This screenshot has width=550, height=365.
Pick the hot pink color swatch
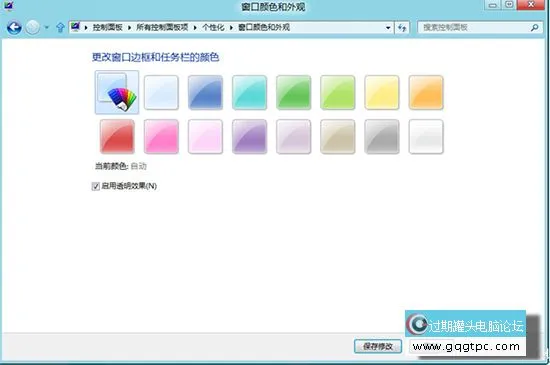(161, 137)
